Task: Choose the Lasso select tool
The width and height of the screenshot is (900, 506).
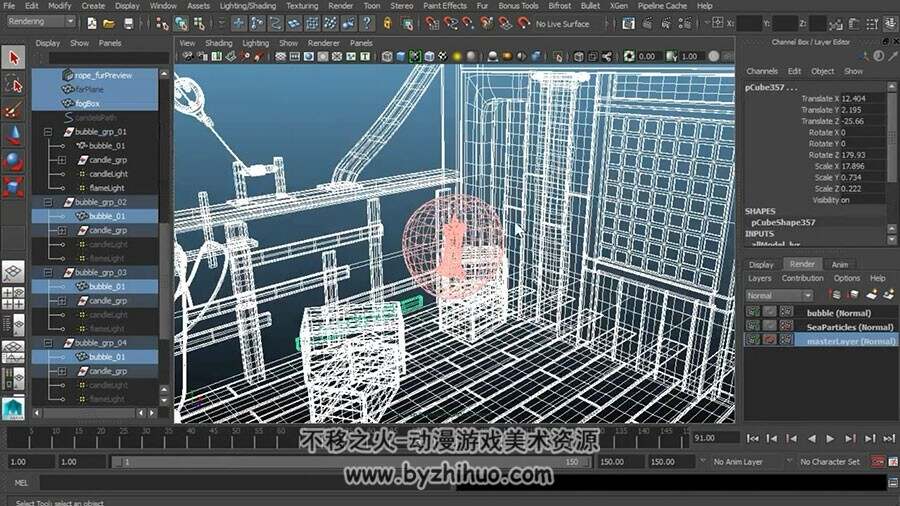Action: pyautogui.click(x=13, y=85)
